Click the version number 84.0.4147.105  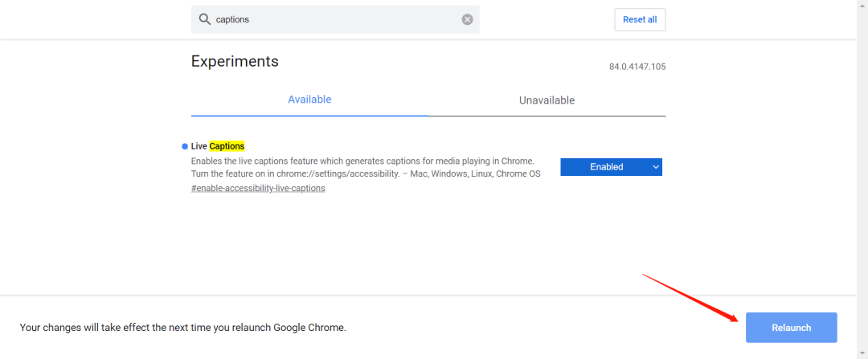(637, 67)
